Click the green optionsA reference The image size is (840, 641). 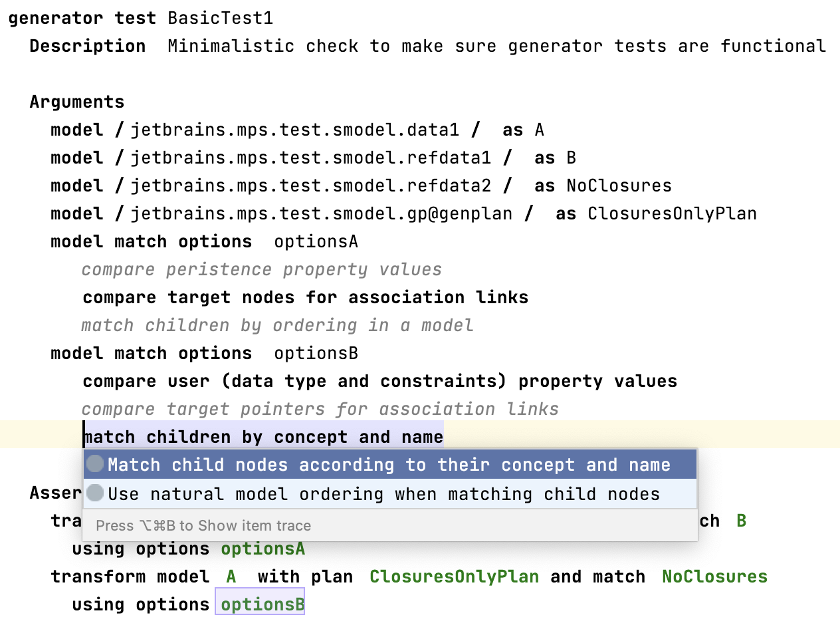click(262, 549)
